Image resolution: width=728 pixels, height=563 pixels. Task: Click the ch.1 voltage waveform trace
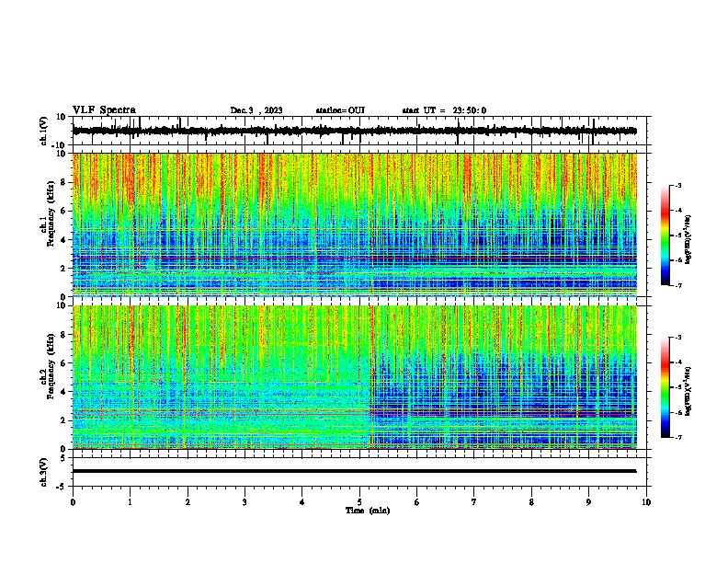pyautogui.click(x=355, y=131)
